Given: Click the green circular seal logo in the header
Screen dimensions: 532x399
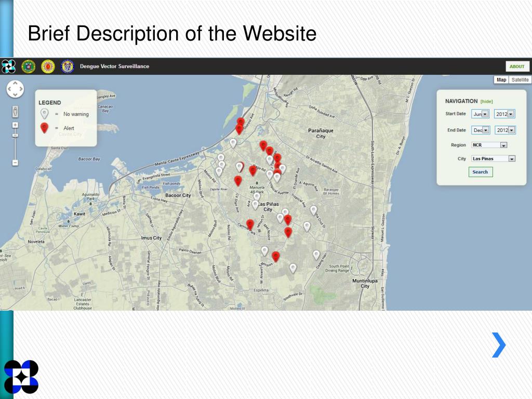Looking at the screenshot, I should click(x=28, y=66).
